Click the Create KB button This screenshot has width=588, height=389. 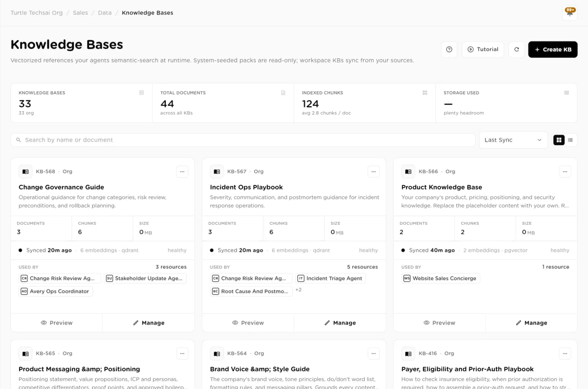(553, 49)
